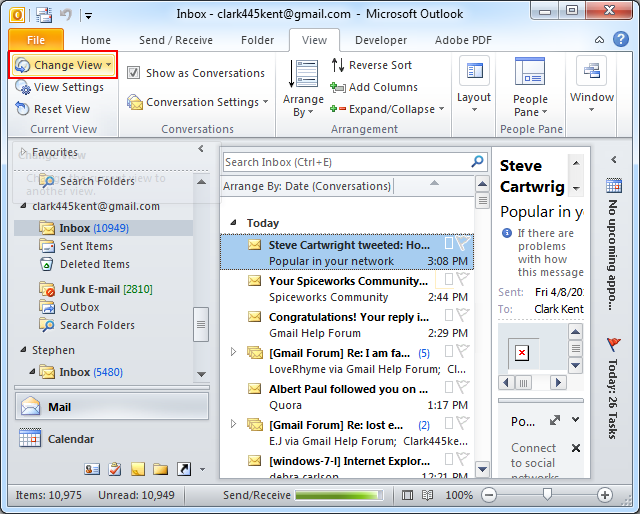Collapse the Stephen account tree
The width and height of the screenshot is (640, 514).
(23, 350)
